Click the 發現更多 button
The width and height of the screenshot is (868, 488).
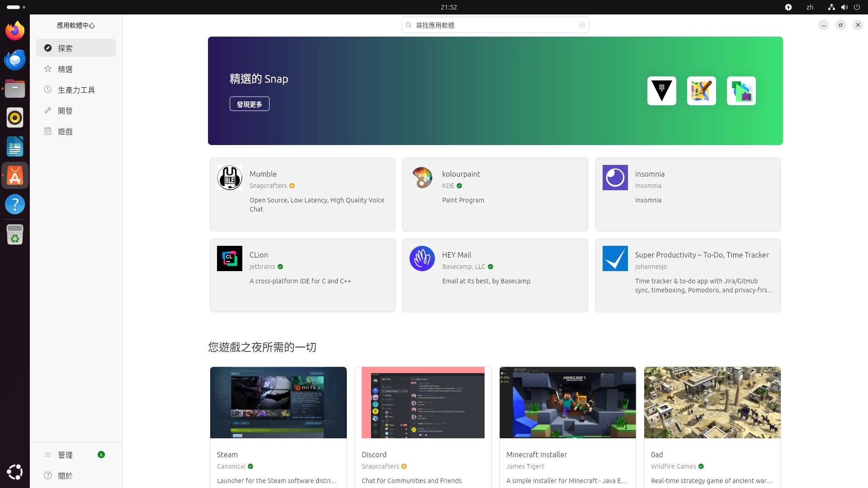tap(250, 104)
